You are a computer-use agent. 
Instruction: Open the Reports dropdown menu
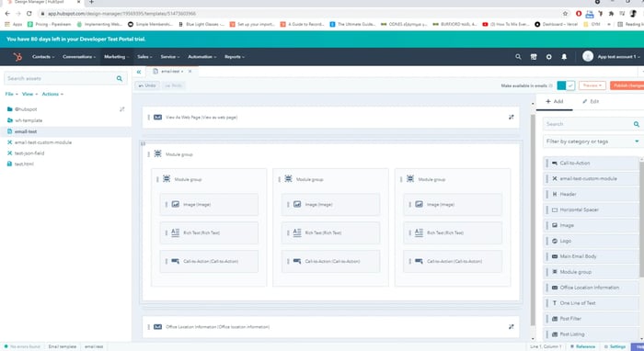pyautogui.click(x=234, y=57)
